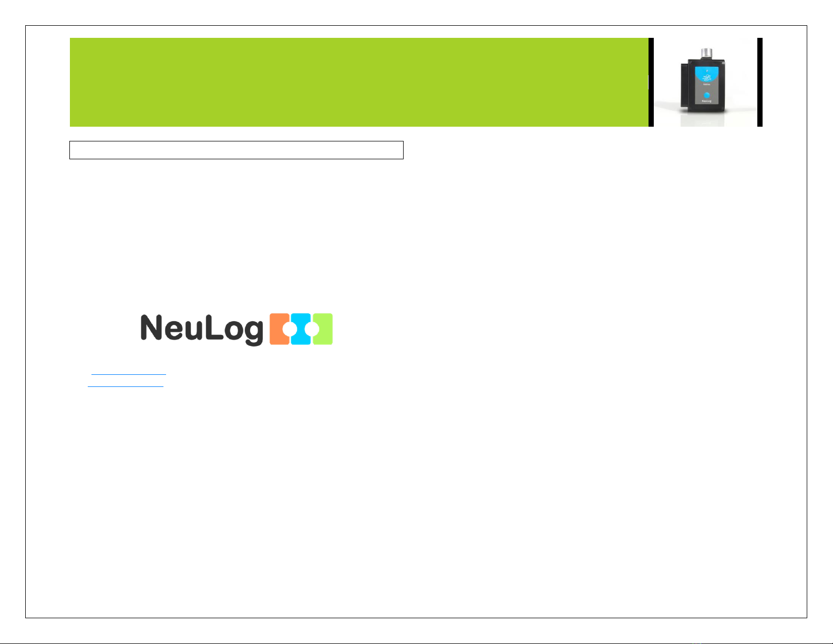Click the white circle between blue and green blocks

pyautogui.click(x=312, y=330)
